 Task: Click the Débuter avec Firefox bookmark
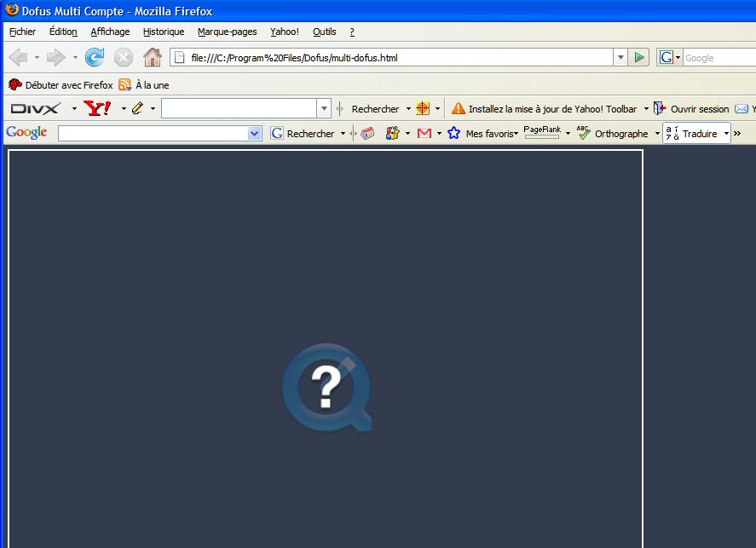pyautogui.click(x=61, y=85)
